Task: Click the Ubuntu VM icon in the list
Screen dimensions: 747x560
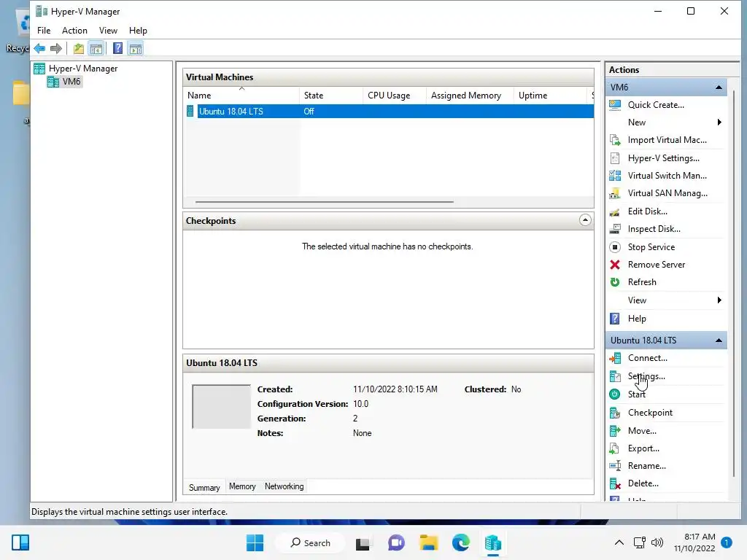Action: coord(190,112)
